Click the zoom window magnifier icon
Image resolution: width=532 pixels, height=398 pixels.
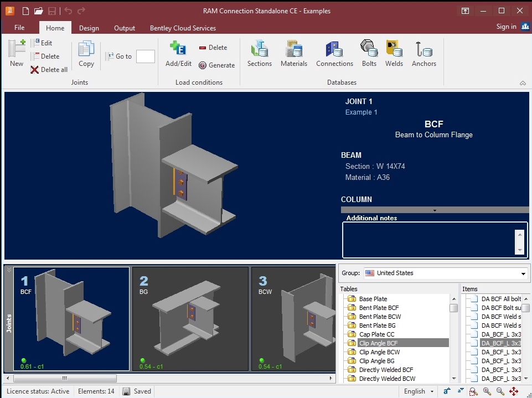pyautogui.click(x=473, y=391)
